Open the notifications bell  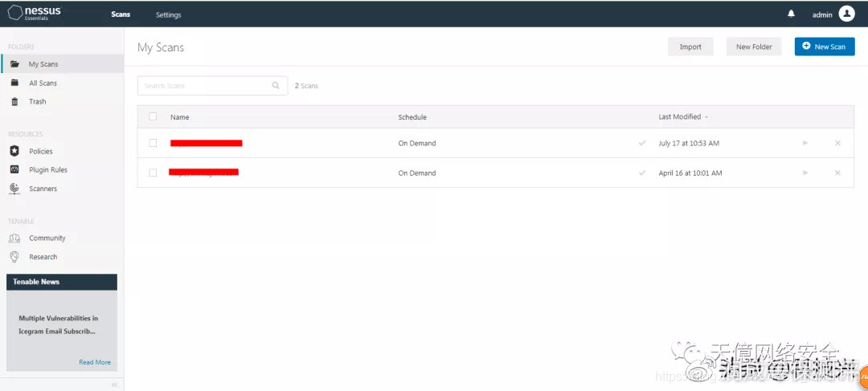click(791, 14)
